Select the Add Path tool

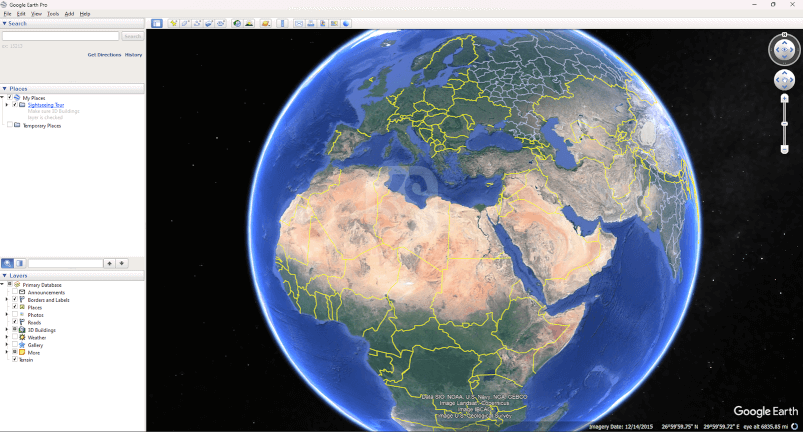pos(197,24)
